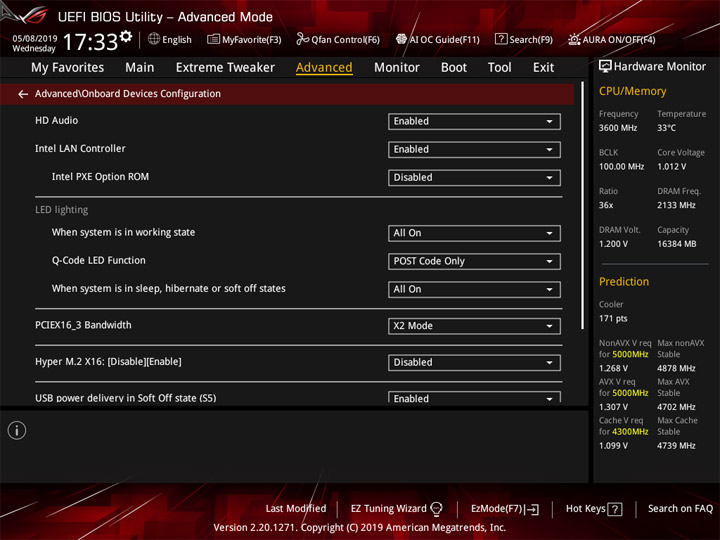Click Last Modified in the footer
The height and width of the screenshot is (540, 720).
coord(296,508)
